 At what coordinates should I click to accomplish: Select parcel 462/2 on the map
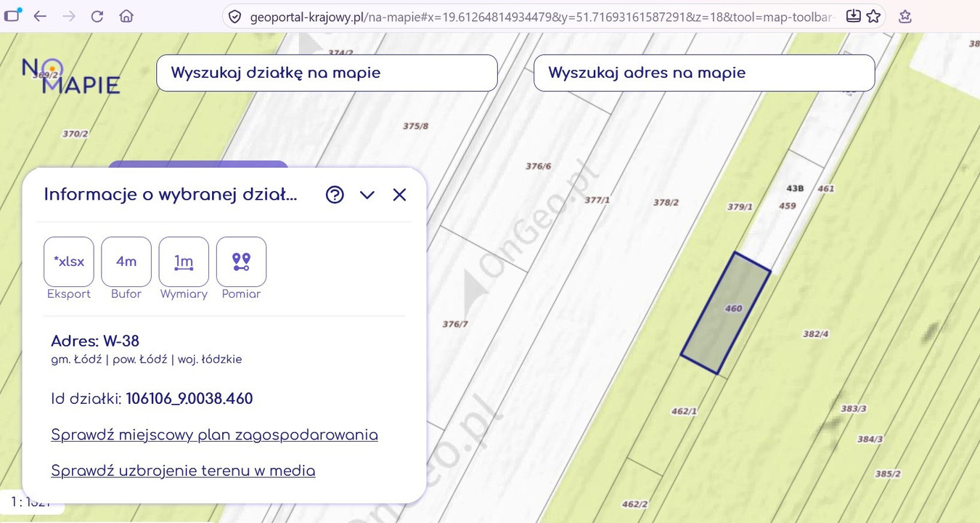click(634, 504)
